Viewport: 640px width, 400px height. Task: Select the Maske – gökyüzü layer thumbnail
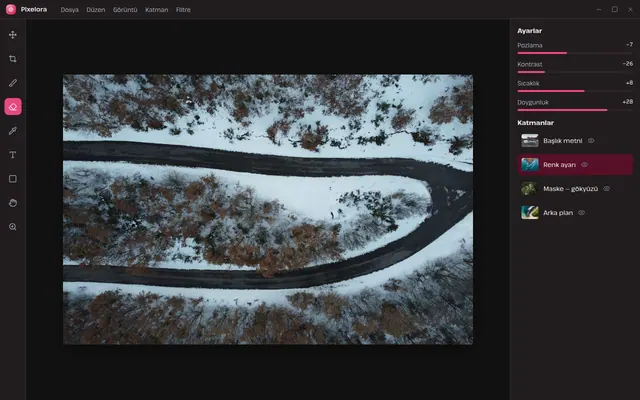tap(530, 189)
